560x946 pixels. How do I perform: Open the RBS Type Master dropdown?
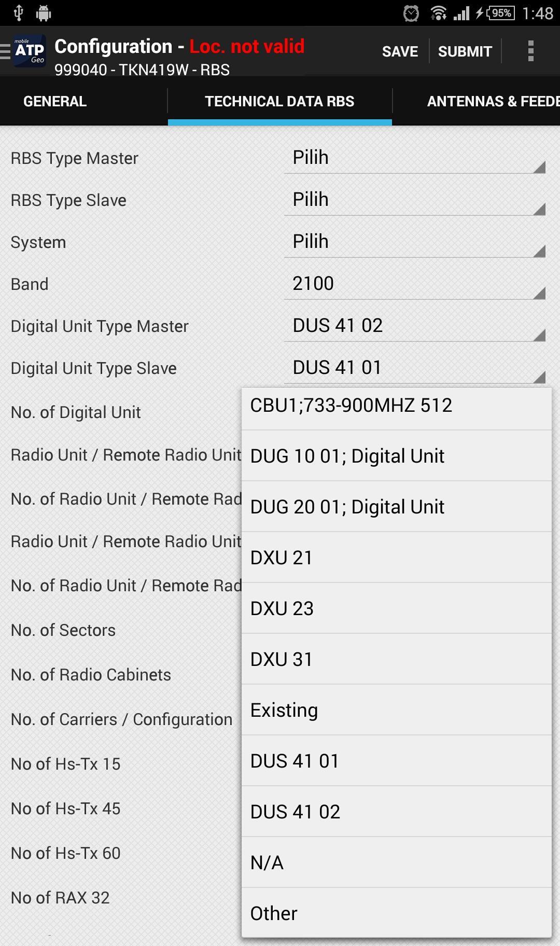coord(414,158)
